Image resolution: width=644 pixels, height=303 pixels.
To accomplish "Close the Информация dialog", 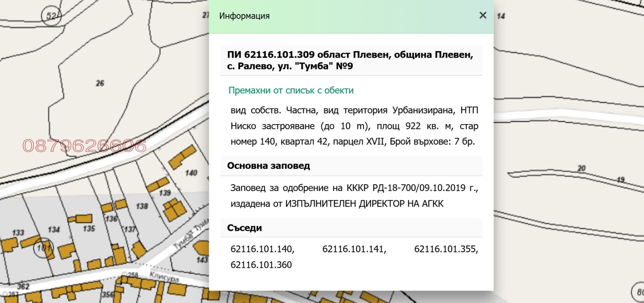I will tap(483, 15).
